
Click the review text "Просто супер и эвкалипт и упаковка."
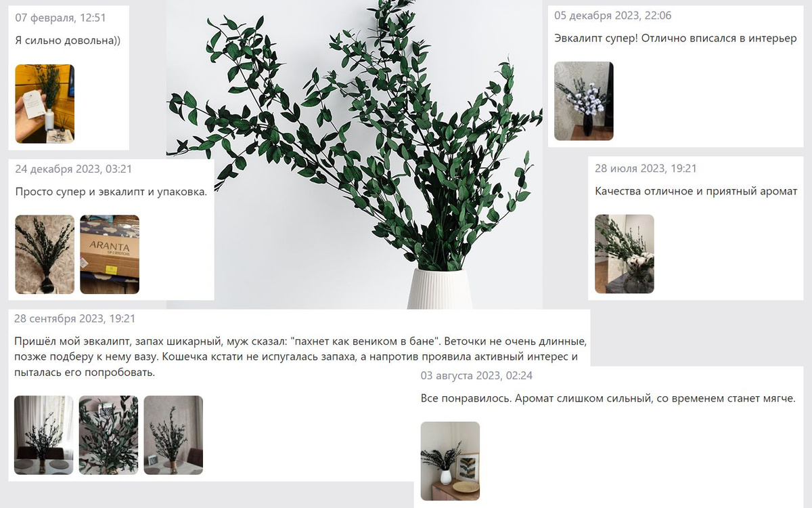[111, 192]
